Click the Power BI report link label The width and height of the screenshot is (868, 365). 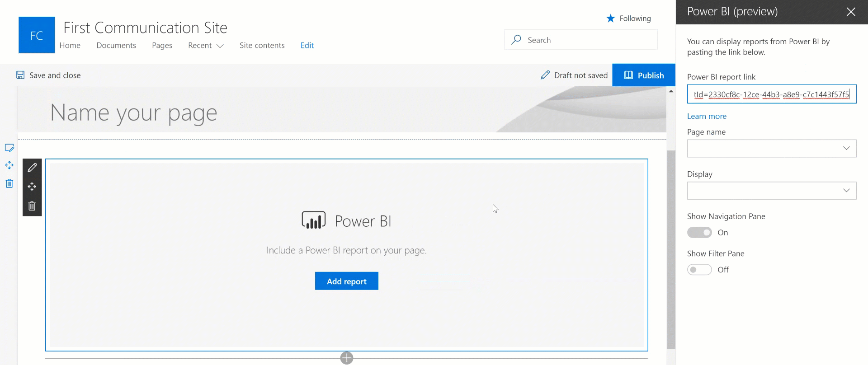(x=721, y=77)
